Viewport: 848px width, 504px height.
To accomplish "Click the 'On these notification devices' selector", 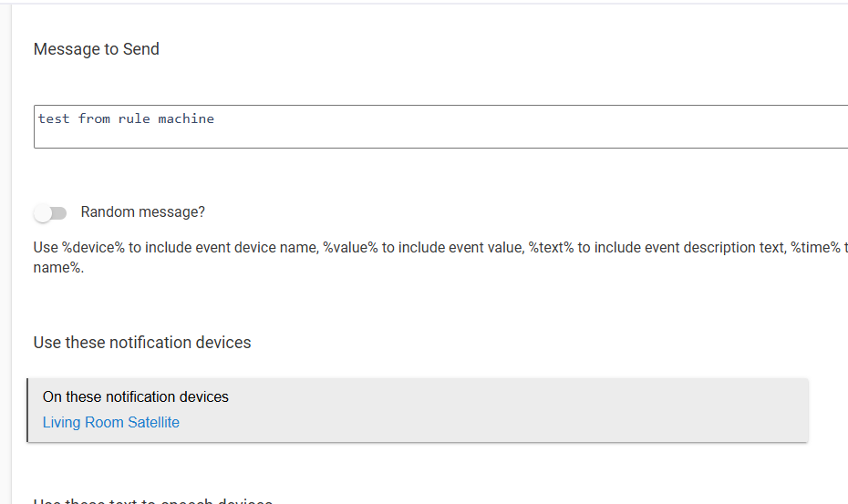I will point(136,397).
